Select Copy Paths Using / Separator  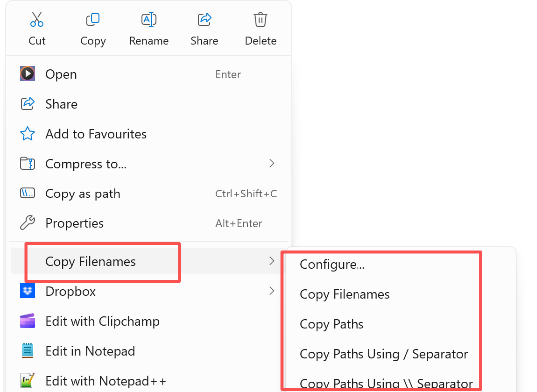[x=383, y=354]
